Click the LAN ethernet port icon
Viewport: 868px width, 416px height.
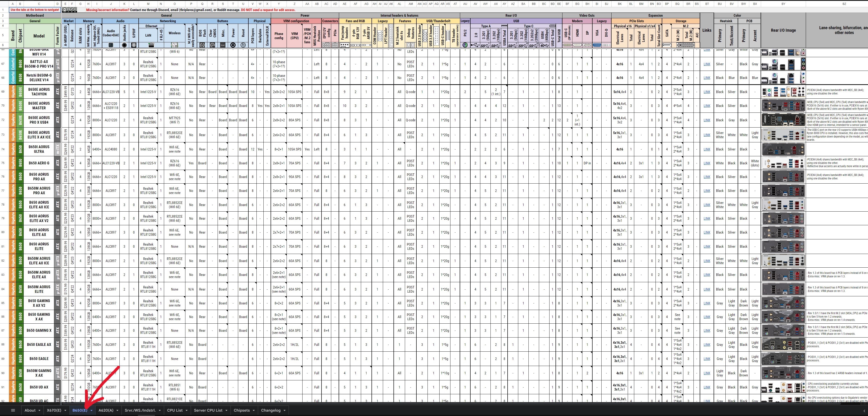point(151,45)
